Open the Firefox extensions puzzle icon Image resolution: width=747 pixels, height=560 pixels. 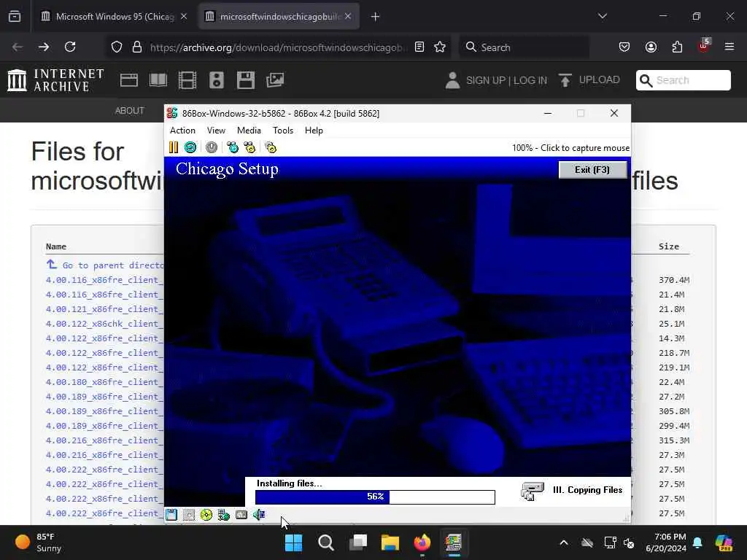(x=677, y=47)
